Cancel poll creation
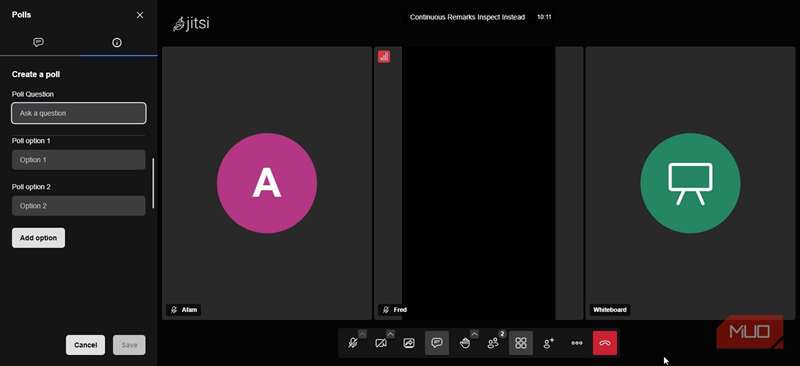 tap(85, 345)
